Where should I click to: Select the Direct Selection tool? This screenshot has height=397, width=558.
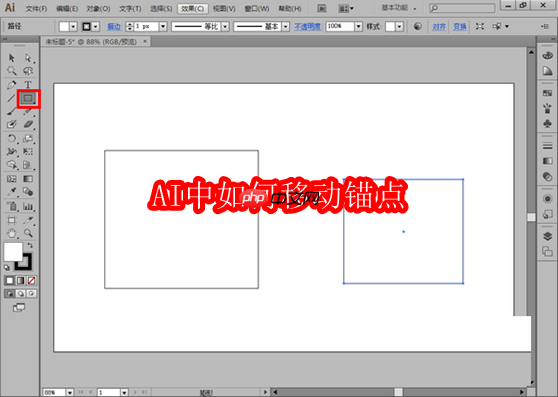tap(28, 58)
